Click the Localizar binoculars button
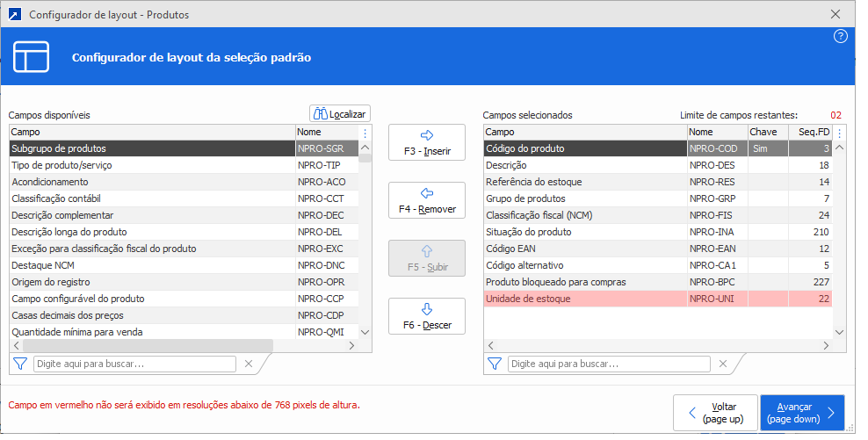Screen dimensions: 868x440 340,113
